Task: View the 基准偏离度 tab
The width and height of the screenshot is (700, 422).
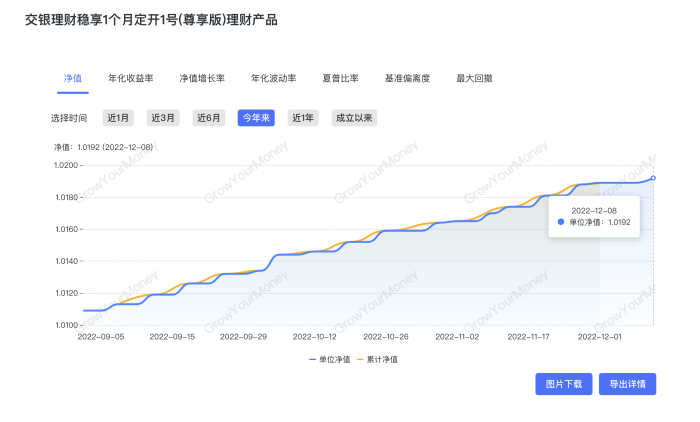Action: click(407, 79)
